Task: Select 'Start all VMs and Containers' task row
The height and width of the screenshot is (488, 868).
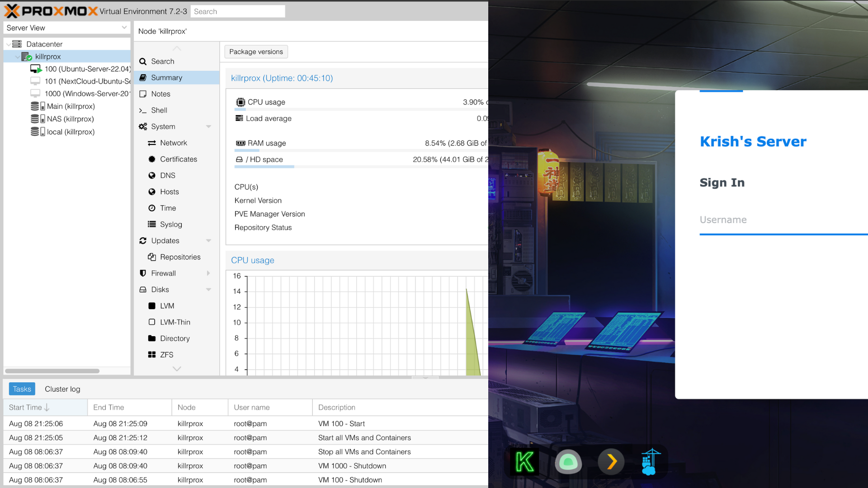Action: [246, 438]
